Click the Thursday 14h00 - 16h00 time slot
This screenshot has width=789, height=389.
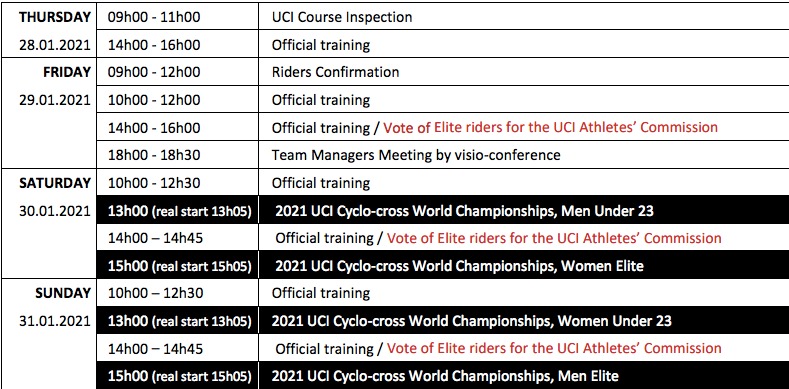click(154, 45)
